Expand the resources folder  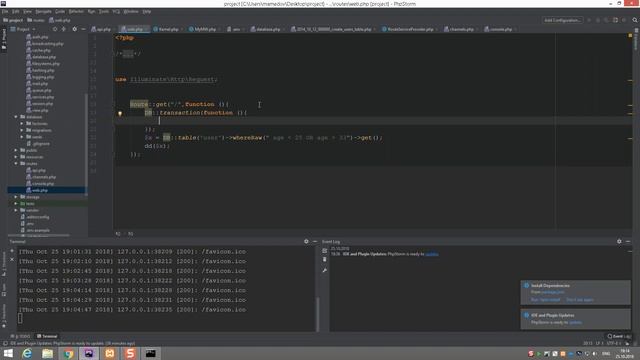(x=16, y=157)
